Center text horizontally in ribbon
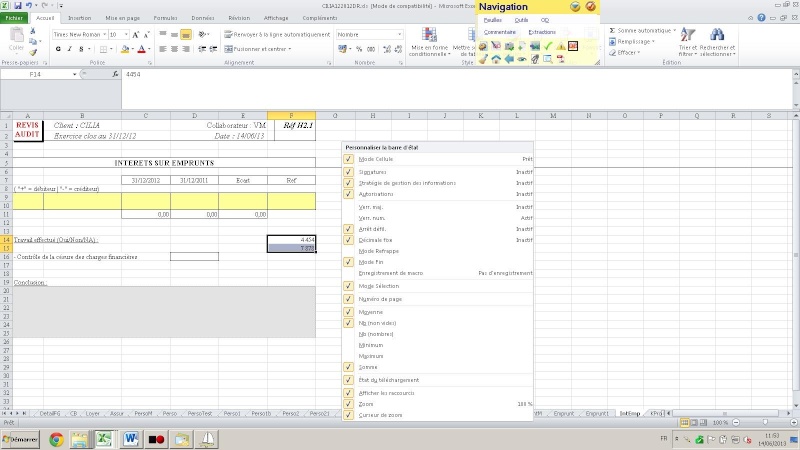This screenshot has height=450, width=800. [174, 49]
